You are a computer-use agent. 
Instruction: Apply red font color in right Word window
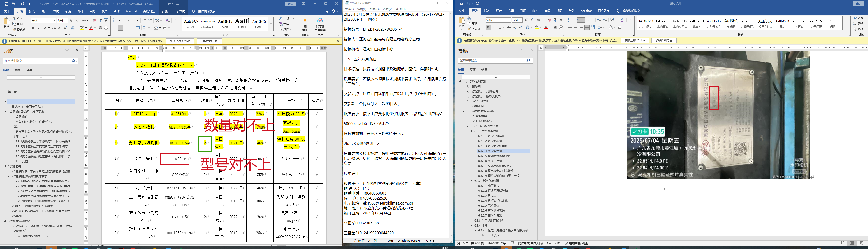coord(546,27)
